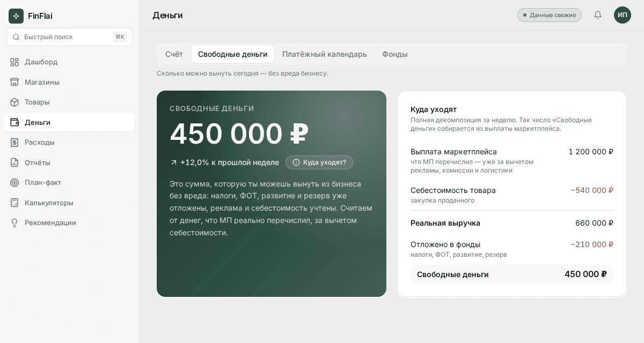This screenshot has width=644, height=343.
Task: Click the СВОБОДНЫЕ ДЕНЬГИ card caption
Action: pyautogui.click(x=212, y=108)
